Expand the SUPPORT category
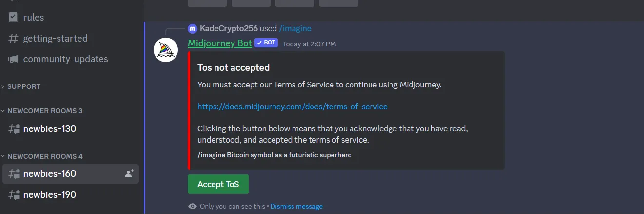644x214 pixels. (23, 86)
